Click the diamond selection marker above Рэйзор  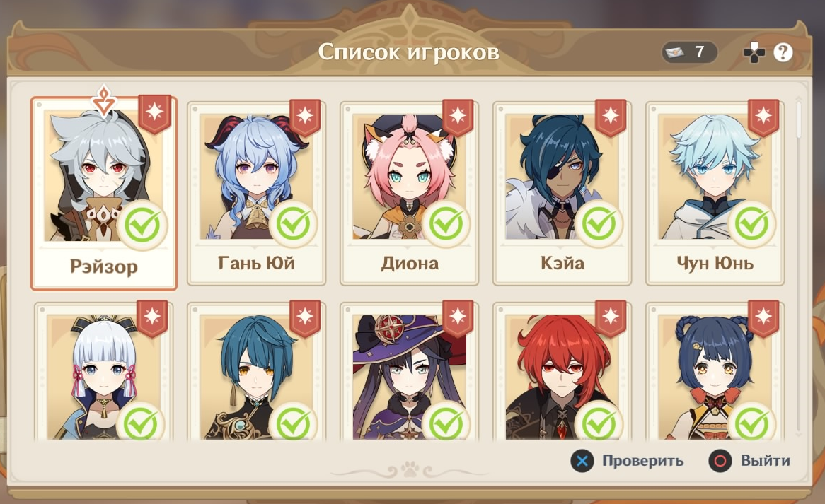point(103,101)
